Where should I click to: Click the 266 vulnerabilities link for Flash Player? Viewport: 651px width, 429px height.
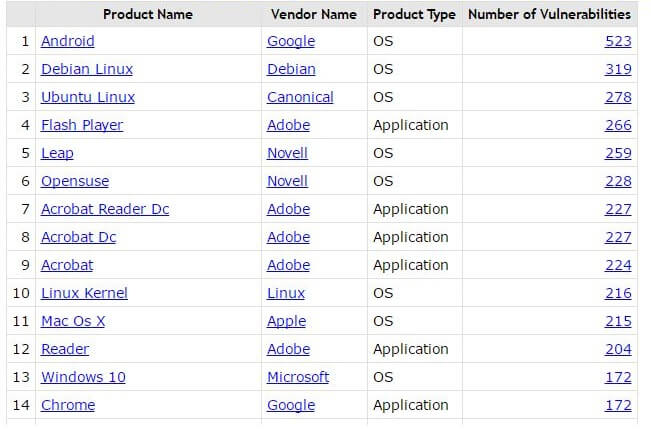[x=618, y=125]
